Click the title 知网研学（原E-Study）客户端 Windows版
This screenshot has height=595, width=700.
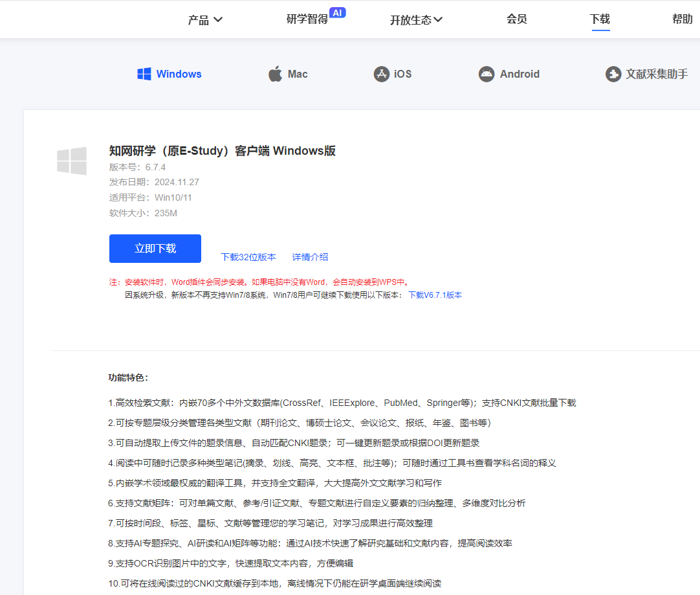point(223,151)
